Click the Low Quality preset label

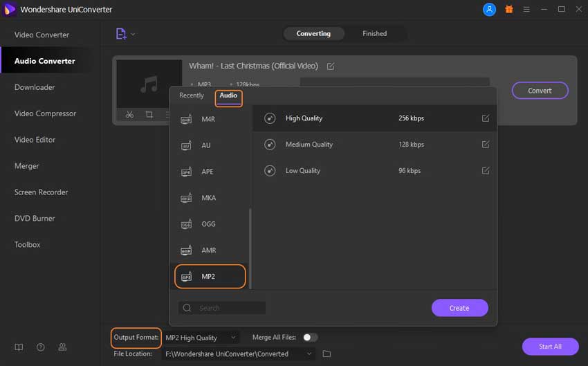302,171
